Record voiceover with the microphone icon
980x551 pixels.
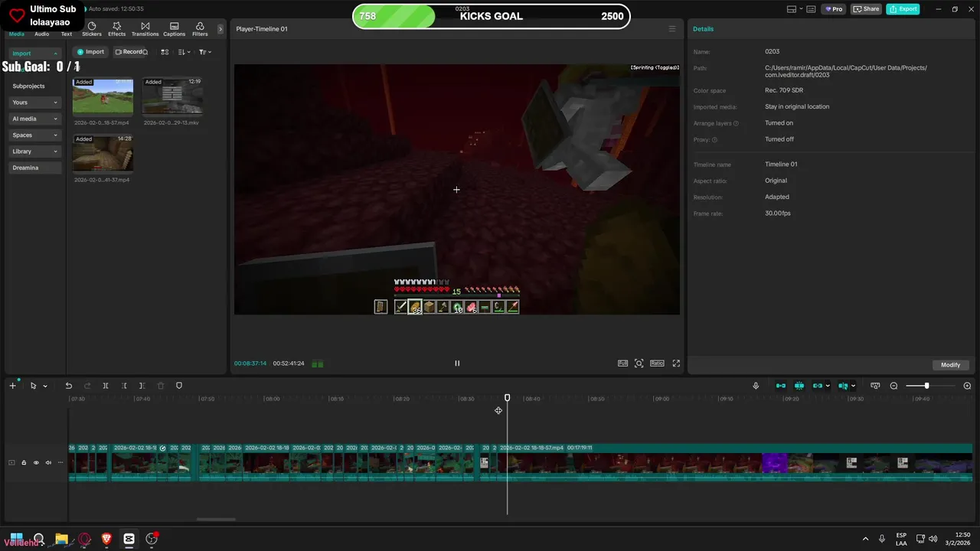tap(756, 386)
